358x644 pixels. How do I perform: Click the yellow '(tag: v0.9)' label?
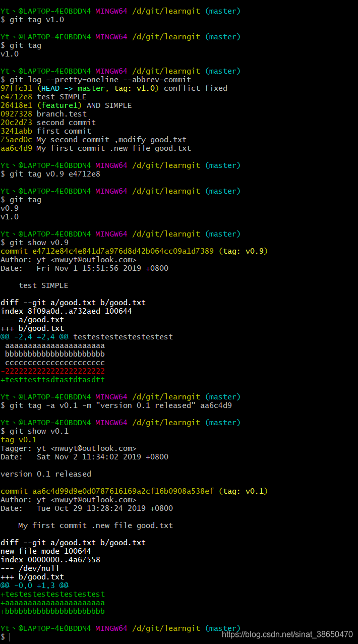(243, 251)
